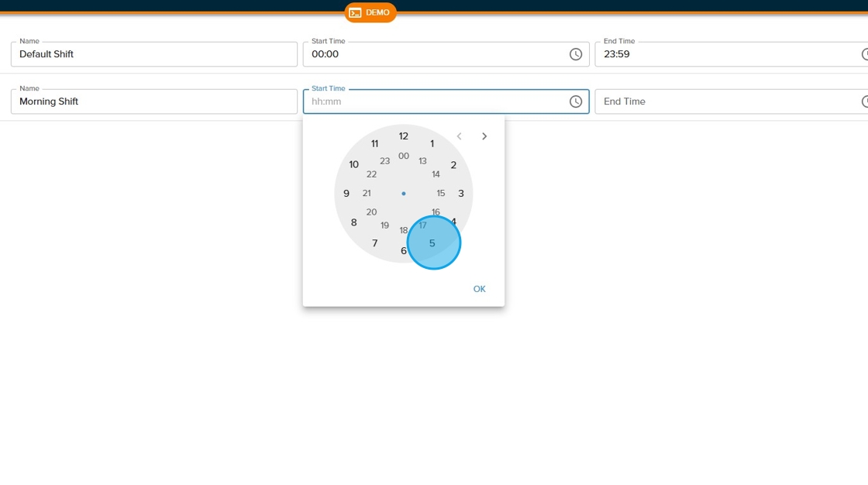Open time picker for Default Shift start time

[576, 54]
